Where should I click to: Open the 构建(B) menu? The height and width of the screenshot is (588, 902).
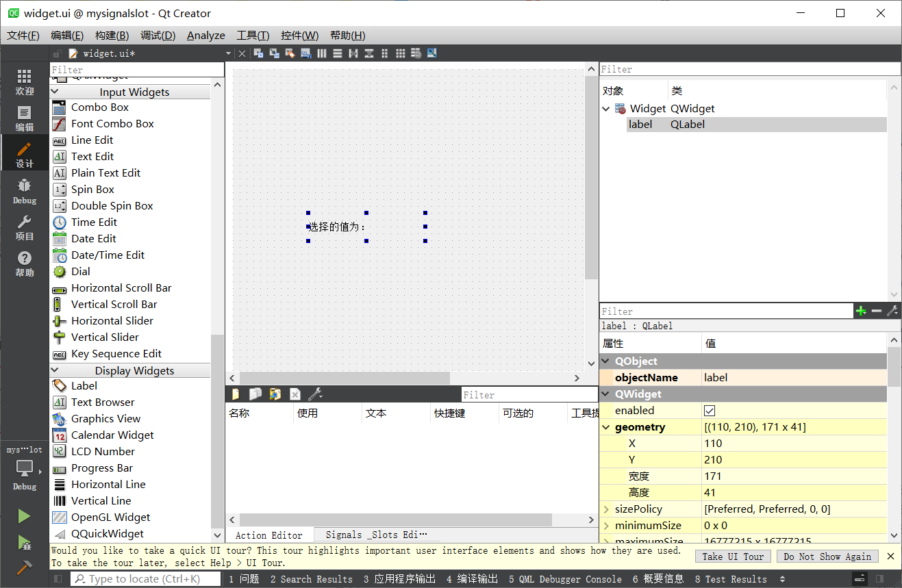112,36
